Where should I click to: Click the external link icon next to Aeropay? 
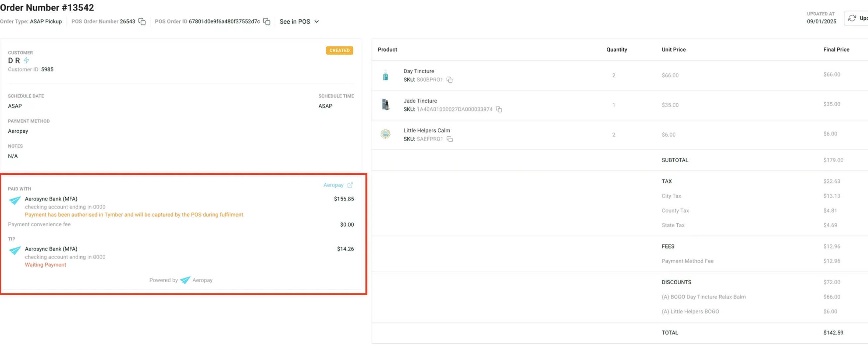pyautogui.click(x=350, y=185)
